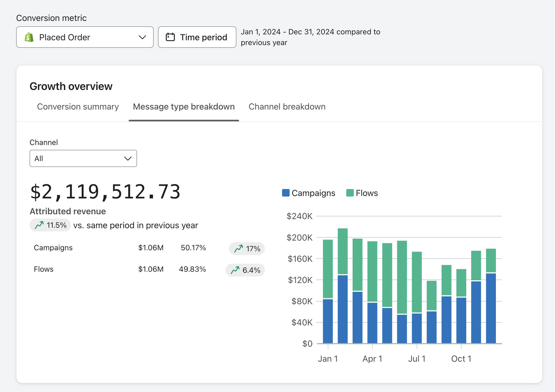The width and height of the screenshot is (555, 392).
Task: Select the Message type breakdown tab
Action: 184,107
